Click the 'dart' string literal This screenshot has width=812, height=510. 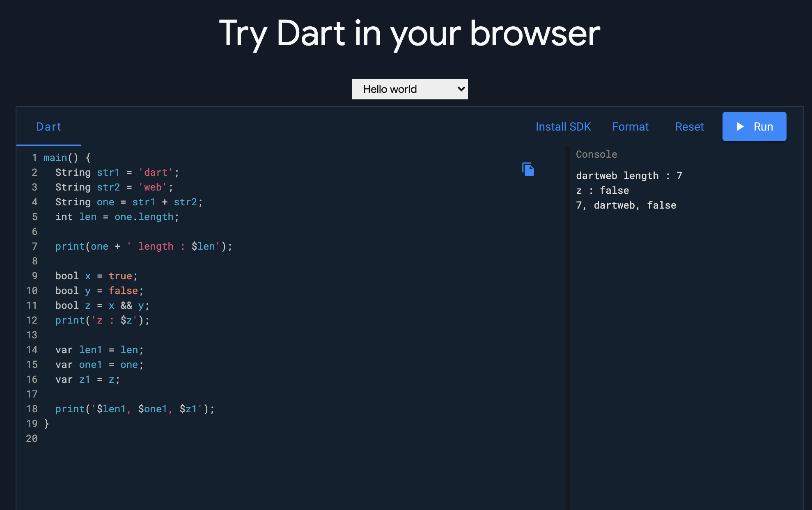[156, 172]
